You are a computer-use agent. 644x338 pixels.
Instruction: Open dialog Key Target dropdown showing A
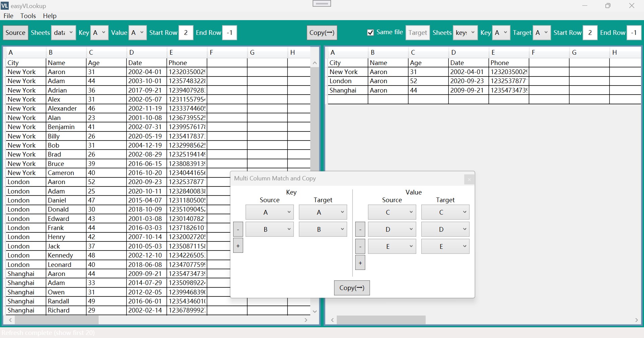[323, 212]
